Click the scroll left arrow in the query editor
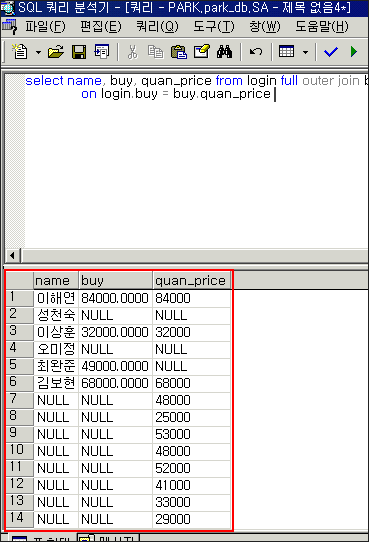Screen dimensions: 369x542 coord(12,256)
